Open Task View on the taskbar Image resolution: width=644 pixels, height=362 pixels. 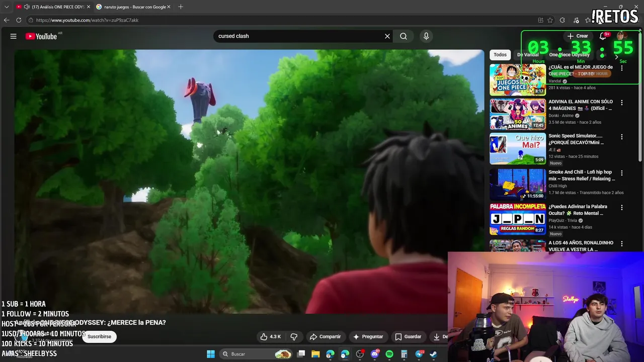pyautogui.click(x=301, y=354)
